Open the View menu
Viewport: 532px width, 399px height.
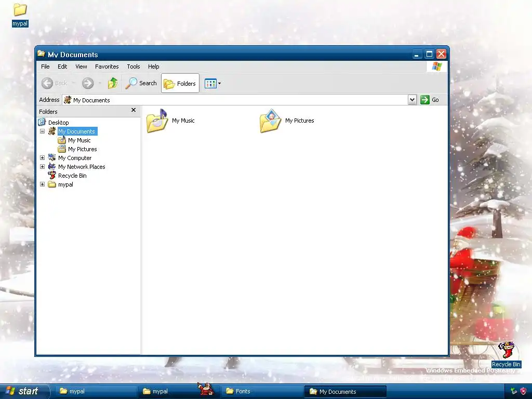point(81,66)
